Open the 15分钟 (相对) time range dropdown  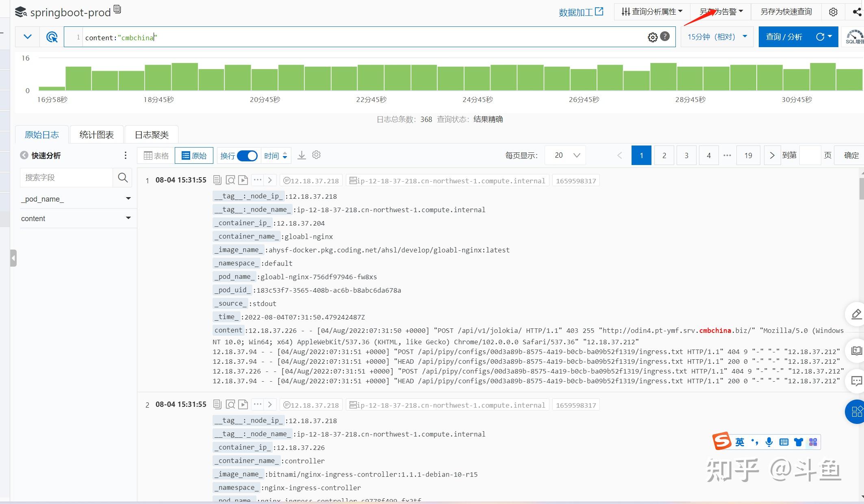(x=717, y=37)
